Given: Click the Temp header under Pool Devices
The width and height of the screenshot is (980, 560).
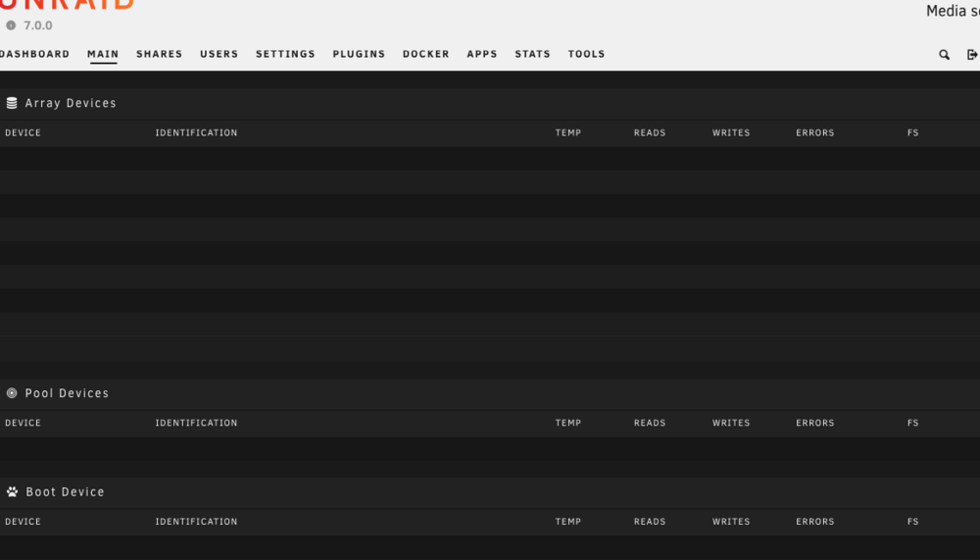Looking at the screenshot, I should (568, 423).
